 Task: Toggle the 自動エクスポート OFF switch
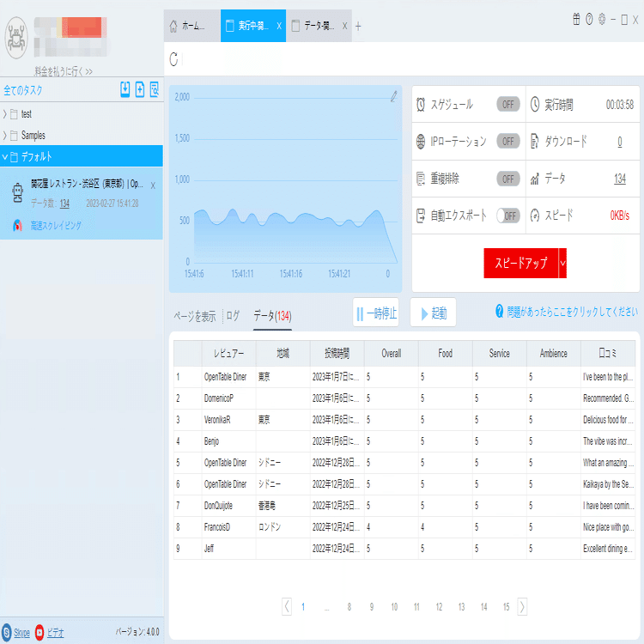(508, 216)
